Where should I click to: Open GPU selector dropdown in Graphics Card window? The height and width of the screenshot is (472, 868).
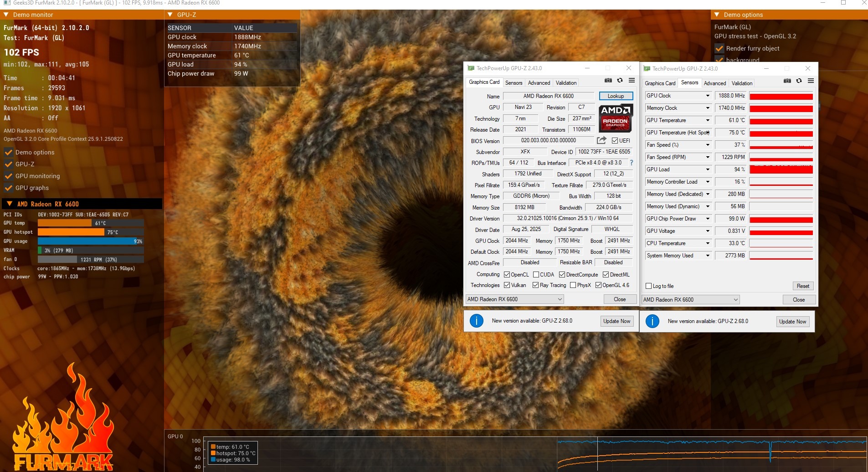(x=514, y=299)
